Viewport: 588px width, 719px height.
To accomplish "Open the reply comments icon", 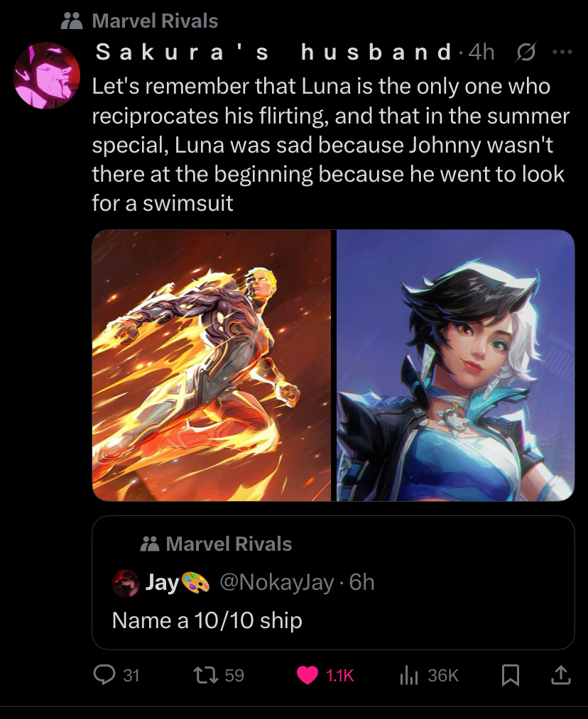I will point(104,675).
